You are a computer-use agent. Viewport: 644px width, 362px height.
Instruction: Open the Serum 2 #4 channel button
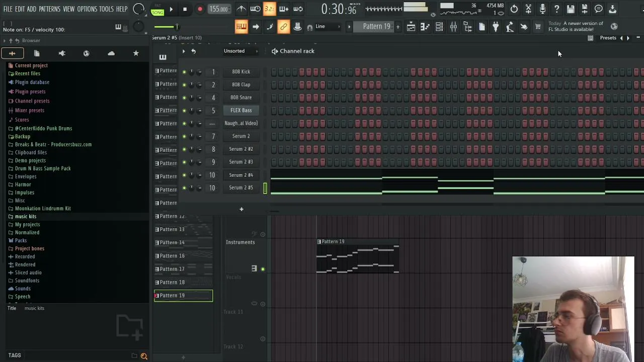[241, 175]
